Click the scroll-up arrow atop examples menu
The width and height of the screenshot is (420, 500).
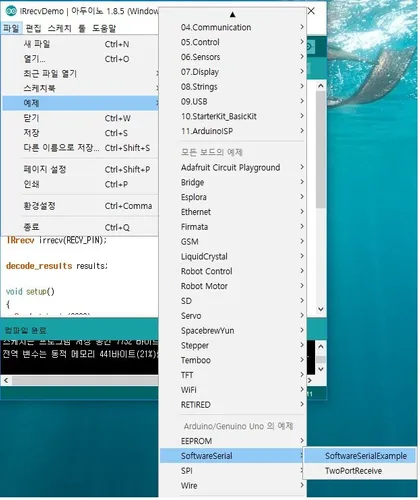coord(233,14)
